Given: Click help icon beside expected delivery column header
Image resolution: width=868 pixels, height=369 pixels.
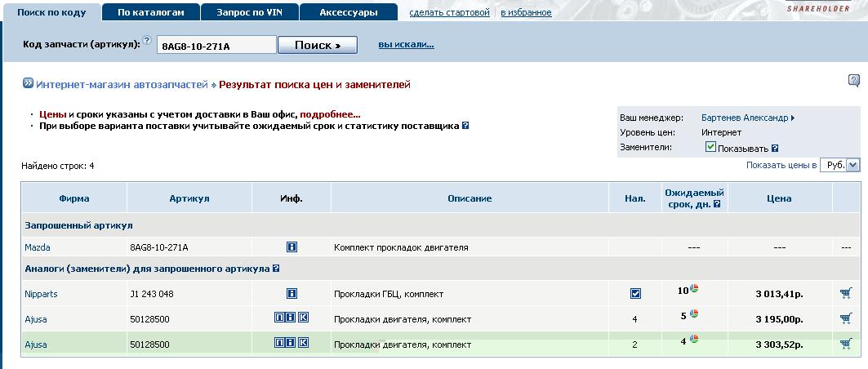Looking at the screenshot, I should [717, 204].
